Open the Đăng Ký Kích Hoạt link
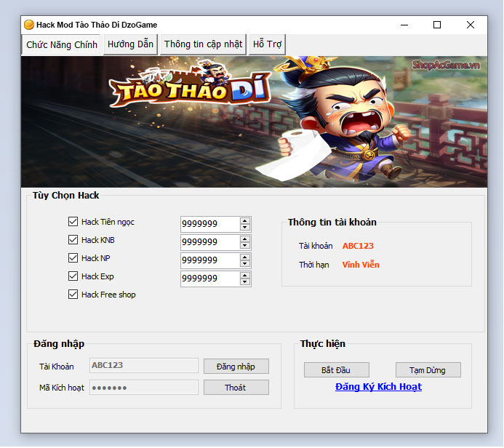 click(378, 387)
